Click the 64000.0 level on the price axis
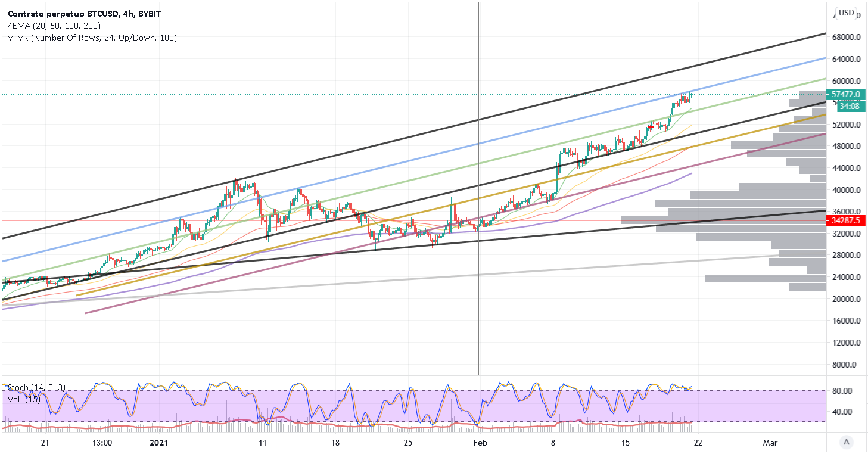 tap(845, 59)
